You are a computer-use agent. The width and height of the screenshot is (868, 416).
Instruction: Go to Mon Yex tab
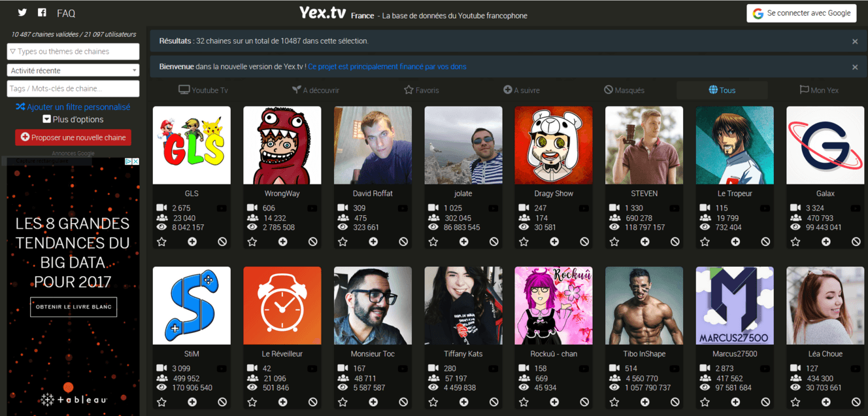coord(819,90)
